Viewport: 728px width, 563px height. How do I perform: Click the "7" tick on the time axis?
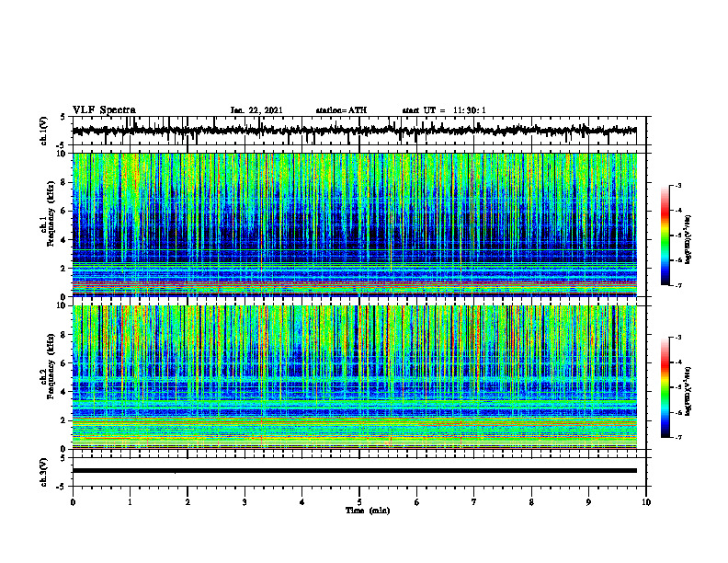pos(474,502)
